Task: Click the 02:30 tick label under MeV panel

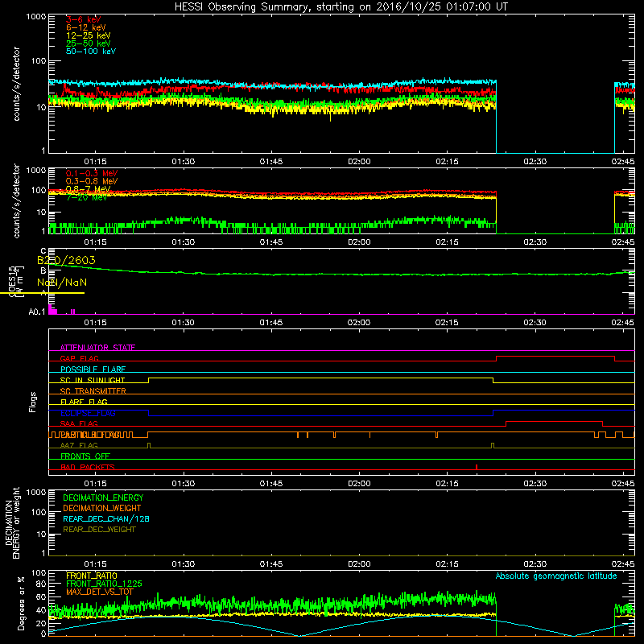Action: pos(535,242)
